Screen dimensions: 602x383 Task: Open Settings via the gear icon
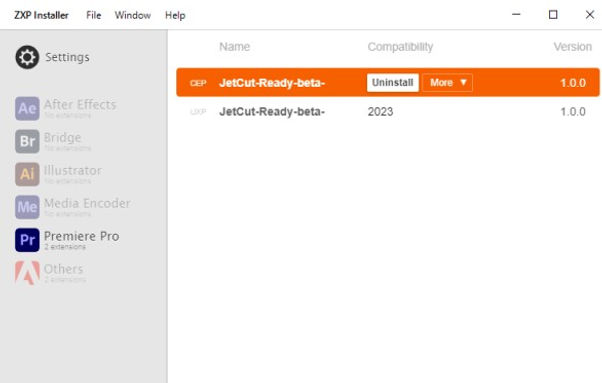click(x=27, y=57)
